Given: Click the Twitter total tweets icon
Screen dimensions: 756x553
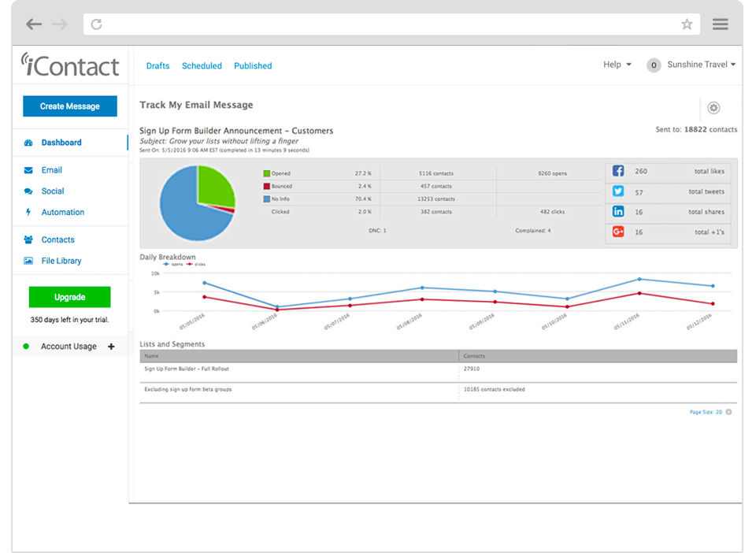Looking at the screenshot, I should (x=618, y=191).
